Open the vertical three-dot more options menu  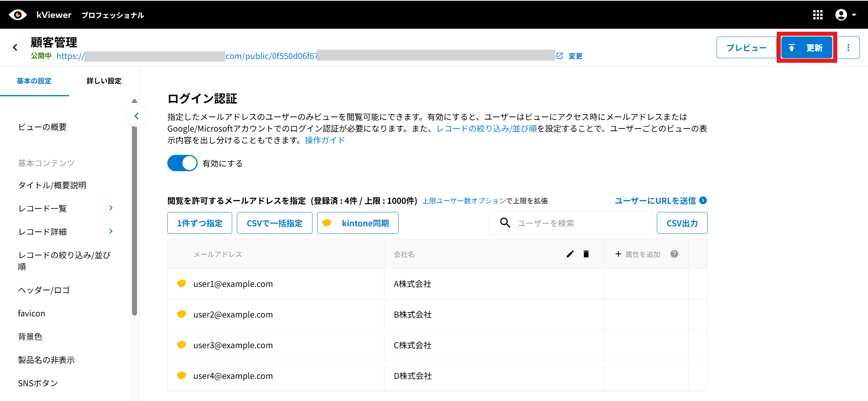pyautogui.click(x=848, y=47)
